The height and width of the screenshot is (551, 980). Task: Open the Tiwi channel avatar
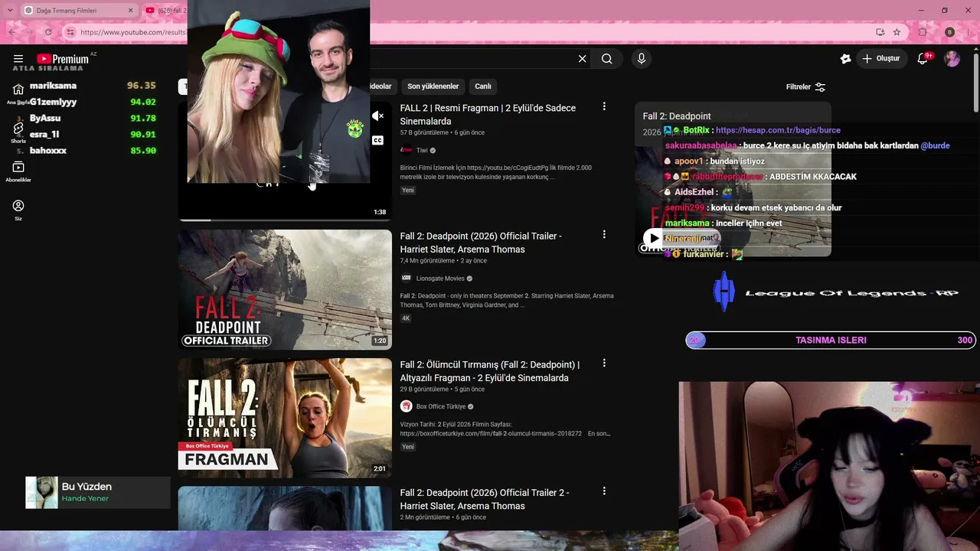tap(407, 150)
